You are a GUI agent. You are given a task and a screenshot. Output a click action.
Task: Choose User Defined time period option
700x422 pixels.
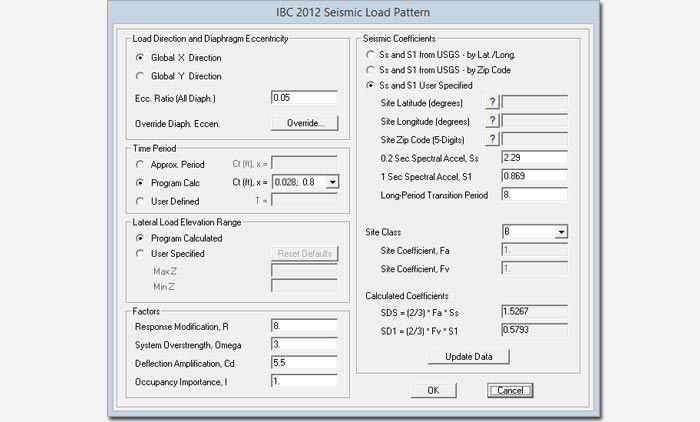(140, 201)
